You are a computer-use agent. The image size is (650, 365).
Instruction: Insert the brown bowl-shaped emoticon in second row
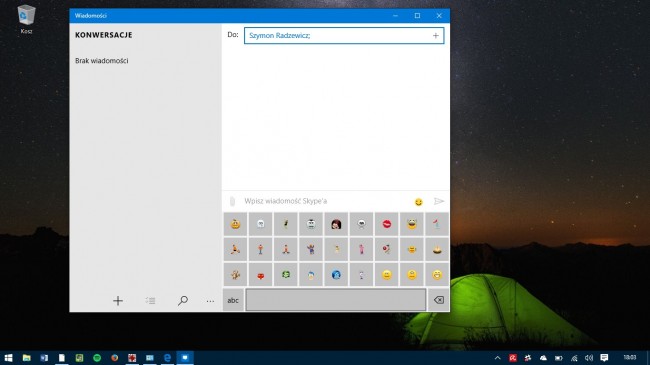[x=437, y=249]
